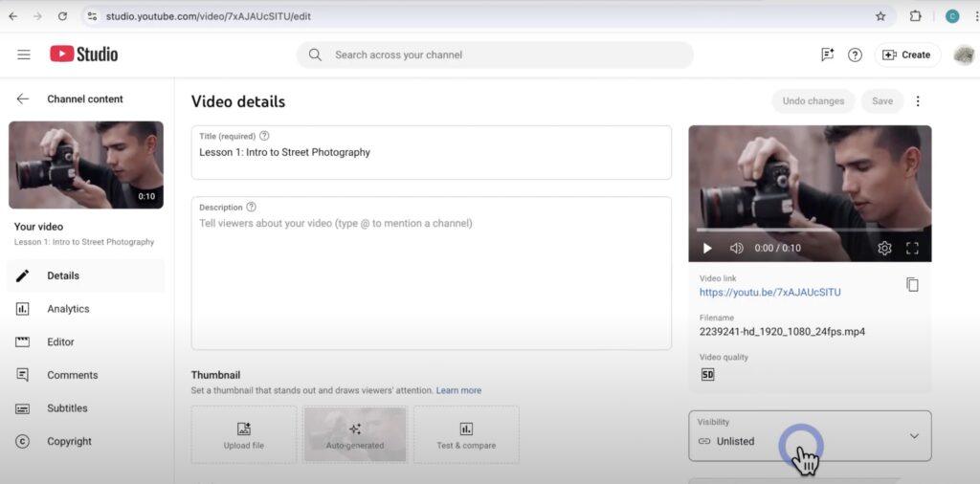The image size is (980, 484).
Task: Open player settings gear icon
Action: 884,248
